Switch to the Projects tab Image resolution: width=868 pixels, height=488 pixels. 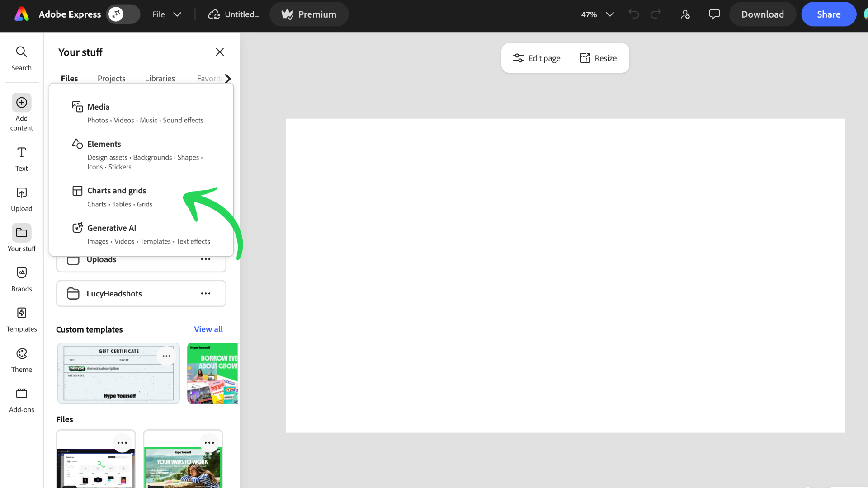111,78
